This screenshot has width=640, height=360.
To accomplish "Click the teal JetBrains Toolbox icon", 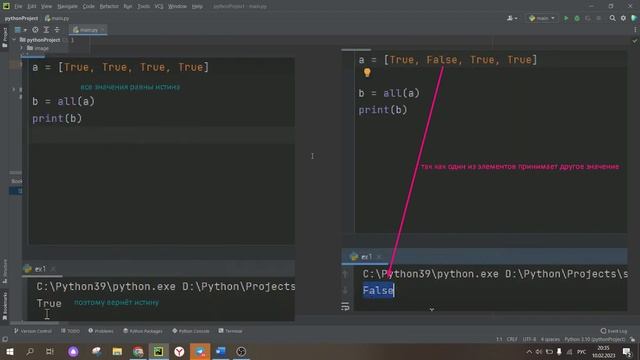I will coord(634,18).
